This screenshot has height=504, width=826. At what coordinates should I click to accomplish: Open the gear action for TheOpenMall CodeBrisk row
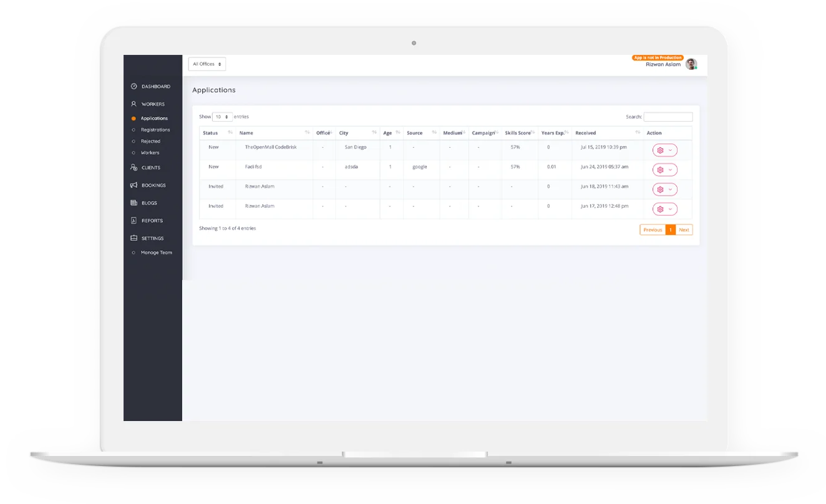click(x=661, y=150)
